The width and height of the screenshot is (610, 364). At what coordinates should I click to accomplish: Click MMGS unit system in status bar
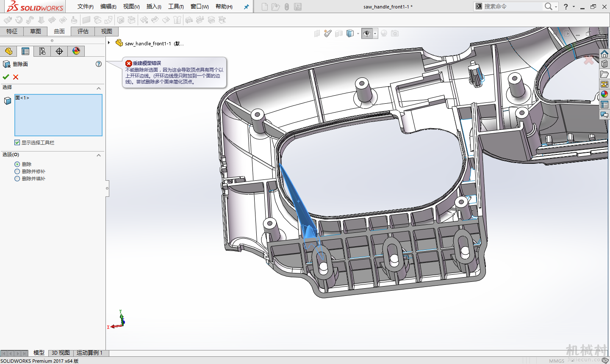557,361
